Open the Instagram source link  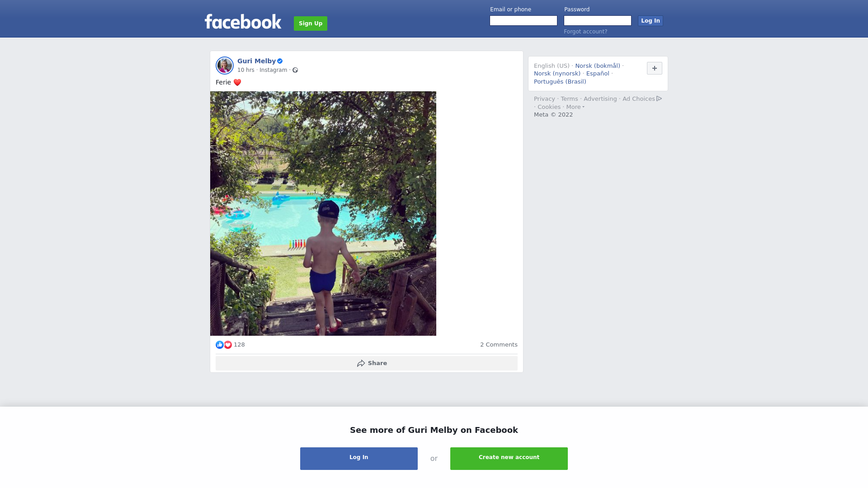click(x=273, y=70)
